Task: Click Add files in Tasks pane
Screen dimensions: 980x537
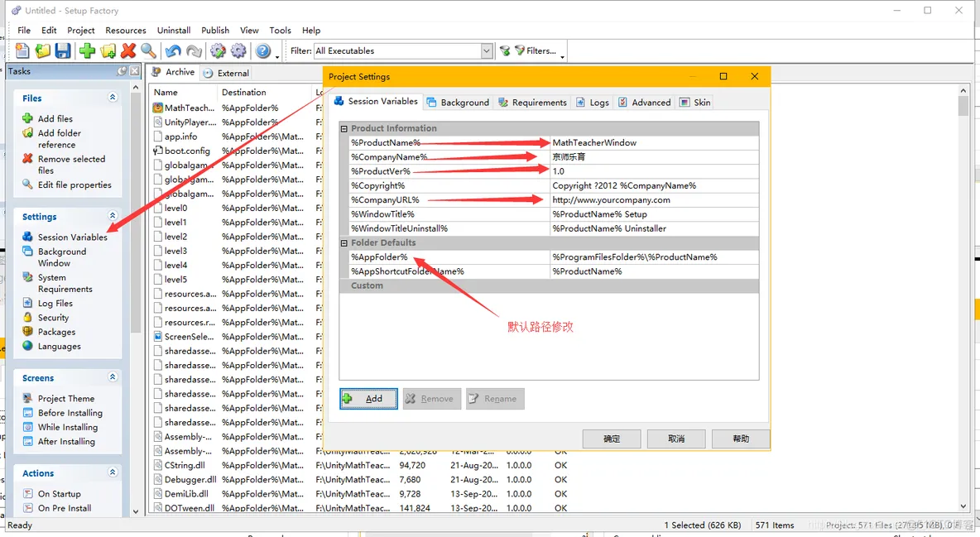Action: 55,119
